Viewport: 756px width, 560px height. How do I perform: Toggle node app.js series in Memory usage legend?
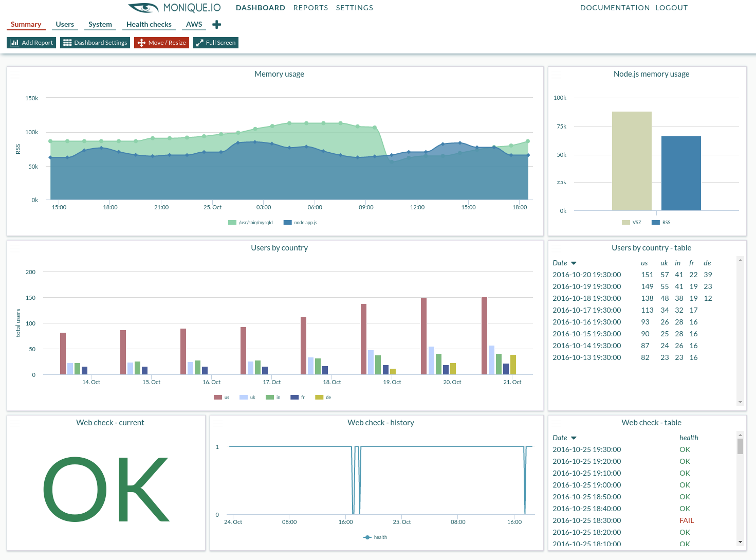click(300, 223)
